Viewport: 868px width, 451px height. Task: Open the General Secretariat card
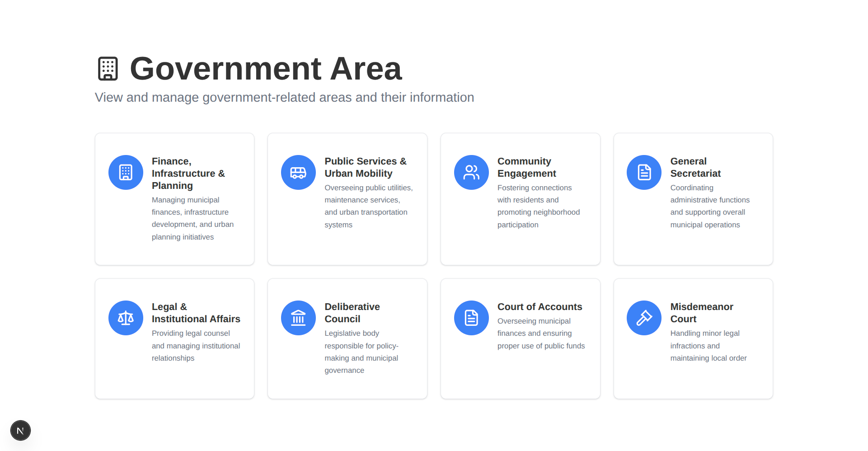693,199
